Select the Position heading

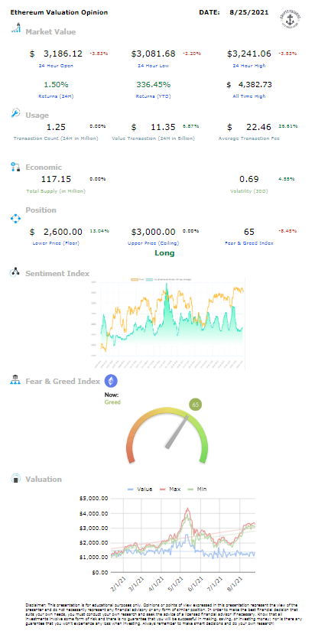pyautogui.click(x=41, y=210)
